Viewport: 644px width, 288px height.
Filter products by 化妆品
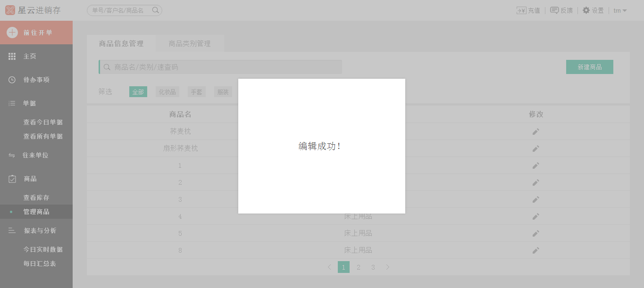[x=167, y=92]
